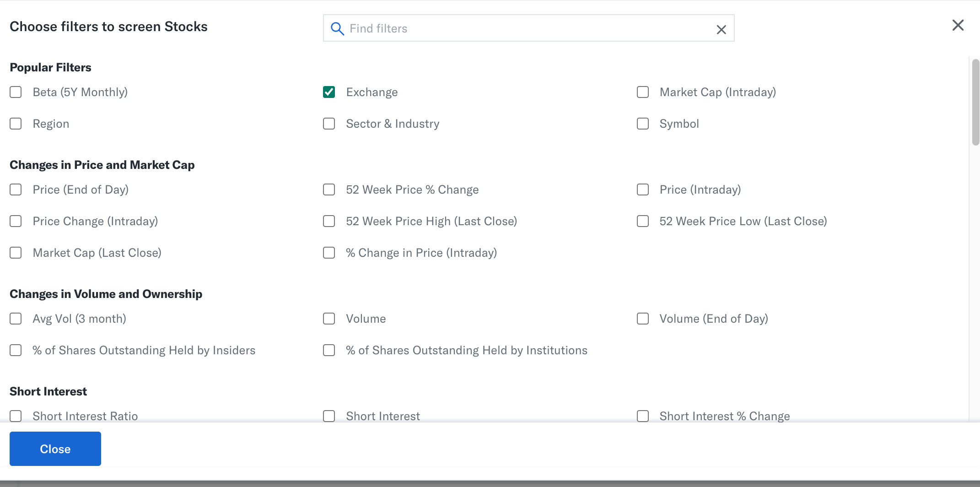The height and width of the screenshot is (487, 980).
Task: Click the magnifier search icon
Action: tap(337, 29)
